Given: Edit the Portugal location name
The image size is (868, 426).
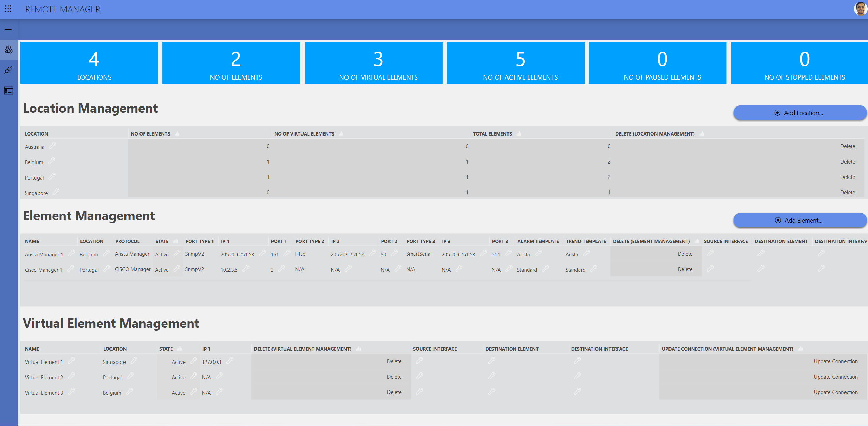Looking at the screenshot, I should point(52,176).
